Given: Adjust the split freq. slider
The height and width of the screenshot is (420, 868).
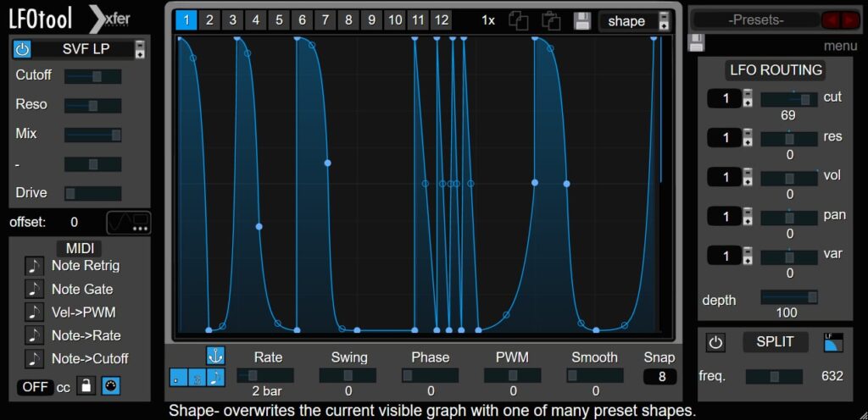Looking at the screenshot, I should 774,376.
